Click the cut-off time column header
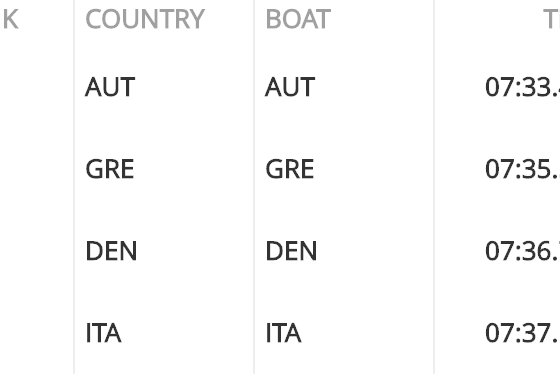Screen dimensions: 560x376 coord(551,19)
